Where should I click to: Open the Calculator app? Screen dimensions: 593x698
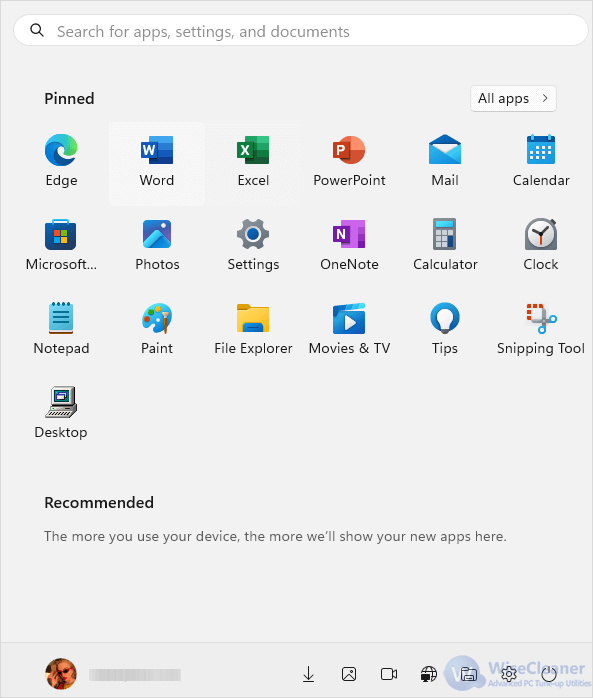click(445, 245)
